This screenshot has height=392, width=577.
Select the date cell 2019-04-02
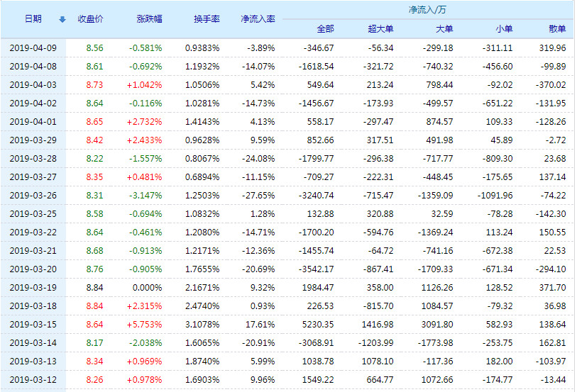click(x=33, y=103)
